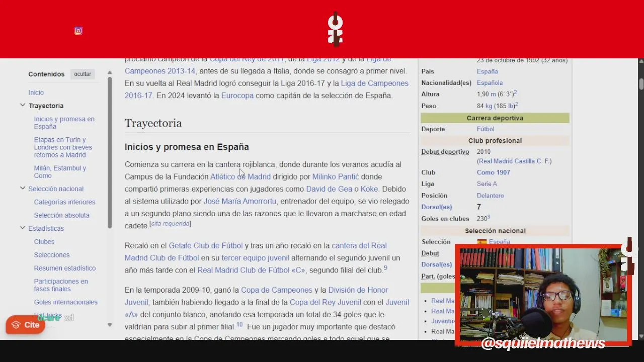Click the Carrera deportiva infobox header
Image resolution: width=644 pixels, height=362 pixels.
495,118
